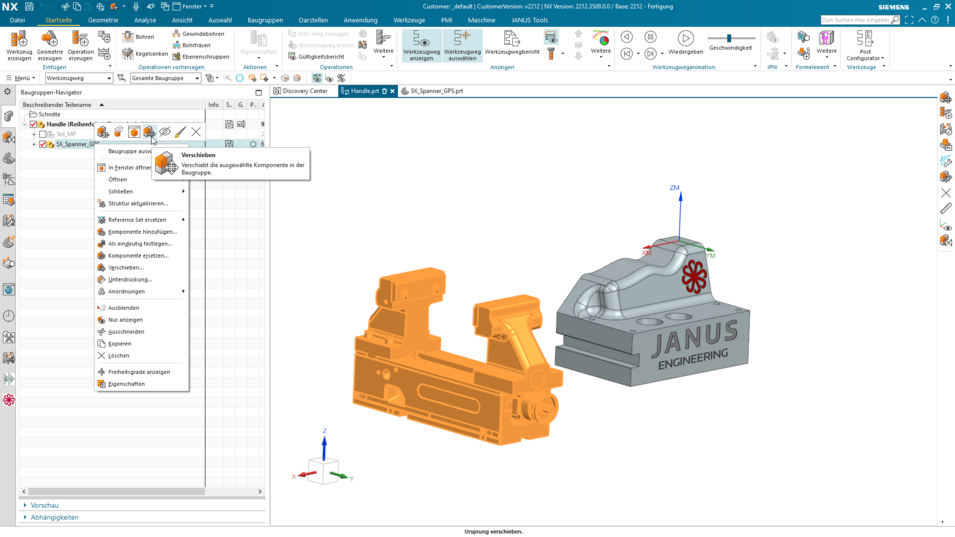Open the Gültigkeitsbericht
The image size is (955, 537).
(316, 57)
